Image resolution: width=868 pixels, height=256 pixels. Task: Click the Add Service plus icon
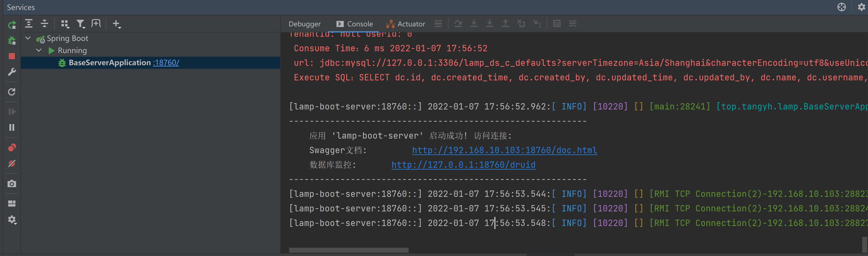click(116, 24)
